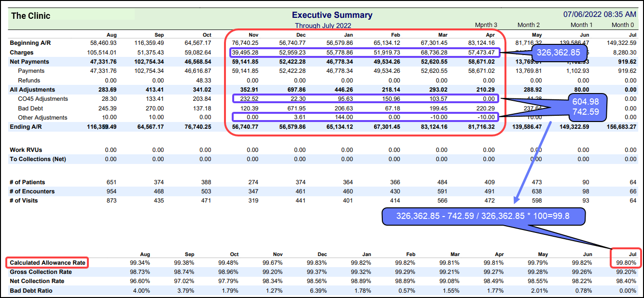
Task: Select the Net Payments row label
Action: pos(29,62)
